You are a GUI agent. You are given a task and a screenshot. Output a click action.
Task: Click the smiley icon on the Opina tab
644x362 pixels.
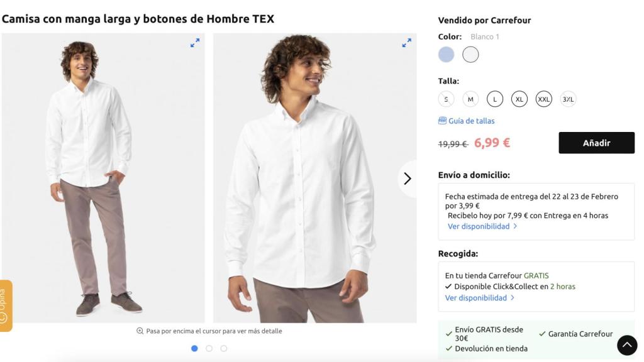[4, 317]
